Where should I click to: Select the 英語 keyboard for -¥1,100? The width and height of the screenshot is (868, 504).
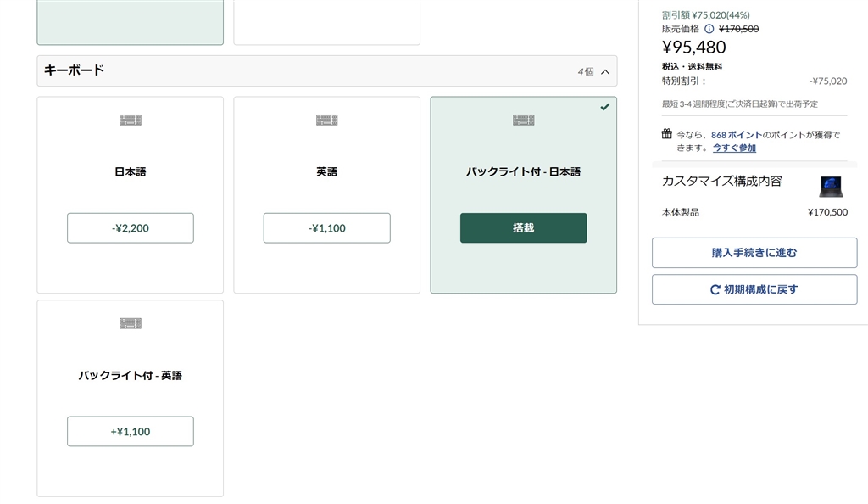[x=326, y=228]
